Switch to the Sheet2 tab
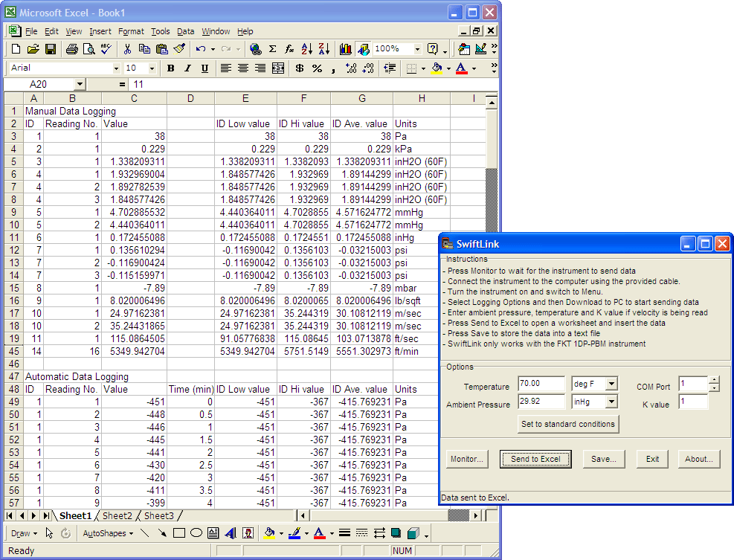 [x=117, y=515]
